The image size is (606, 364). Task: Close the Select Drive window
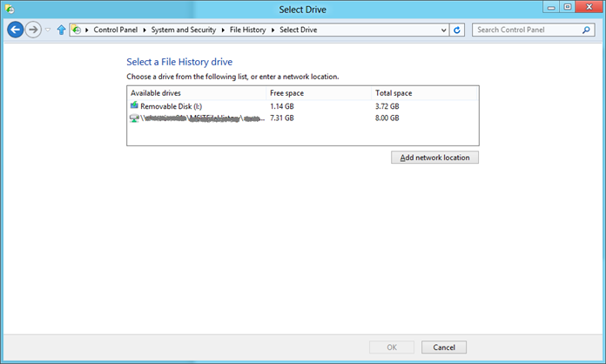point(589,7)
